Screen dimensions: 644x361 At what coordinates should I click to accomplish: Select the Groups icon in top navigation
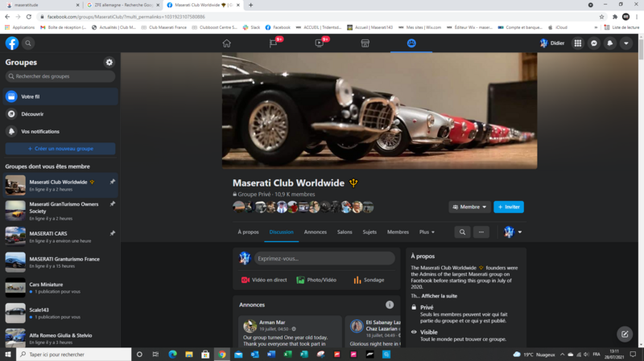point(411,43)
